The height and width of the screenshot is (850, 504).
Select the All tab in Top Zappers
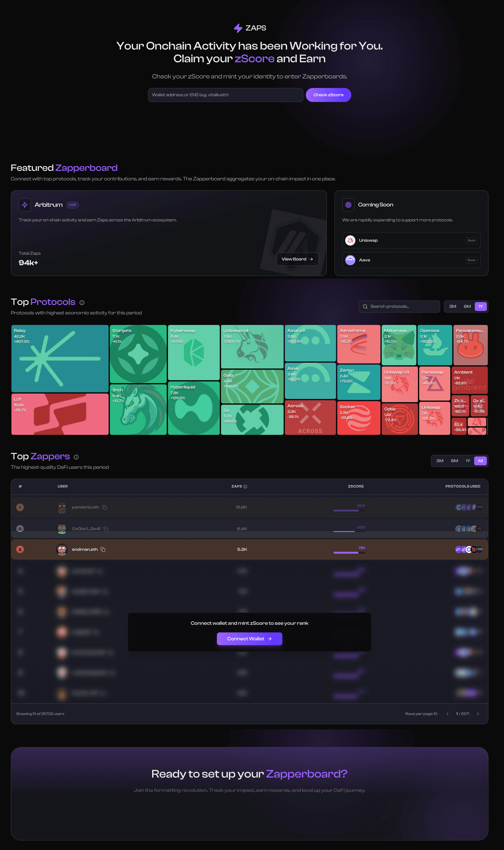(x=480, y=461)
